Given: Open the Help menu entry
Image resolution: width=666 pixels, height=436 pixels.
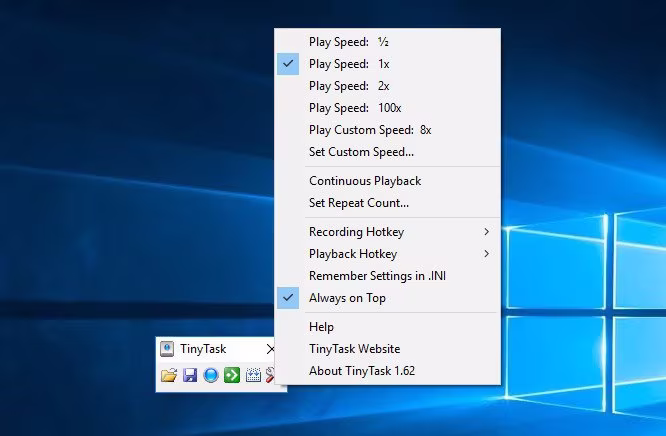Looking at the screenshot, I should 387,327.
